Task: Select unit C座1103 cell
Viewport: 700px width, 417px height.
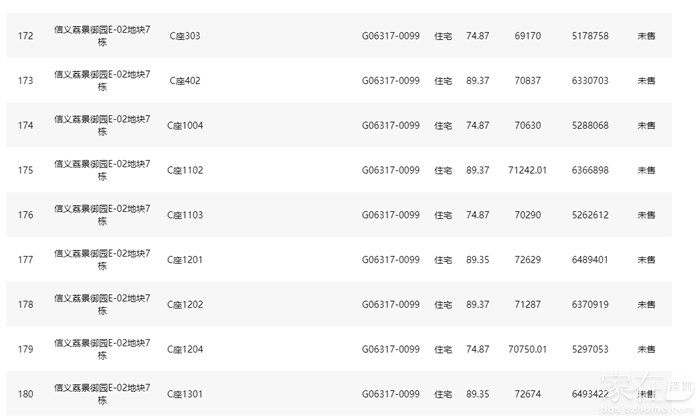Action: [x=186, y=215]
